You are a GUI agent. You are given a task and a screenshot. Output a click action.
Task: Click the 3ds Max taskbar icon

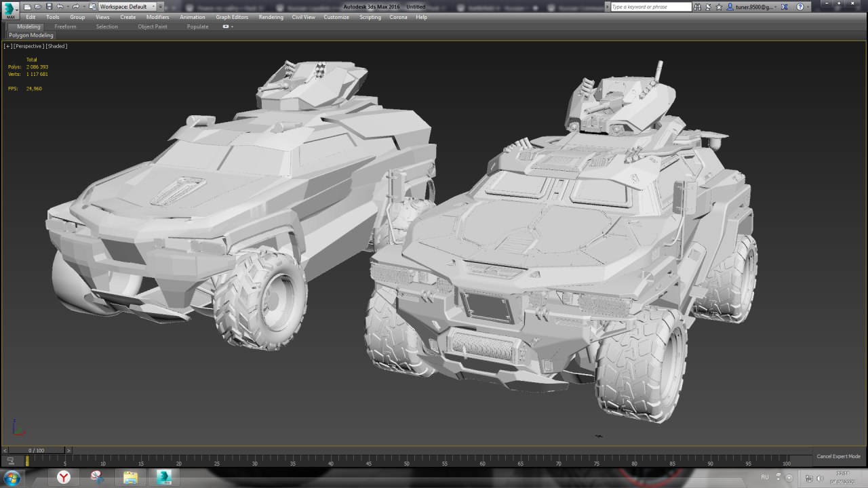point(164,478)
